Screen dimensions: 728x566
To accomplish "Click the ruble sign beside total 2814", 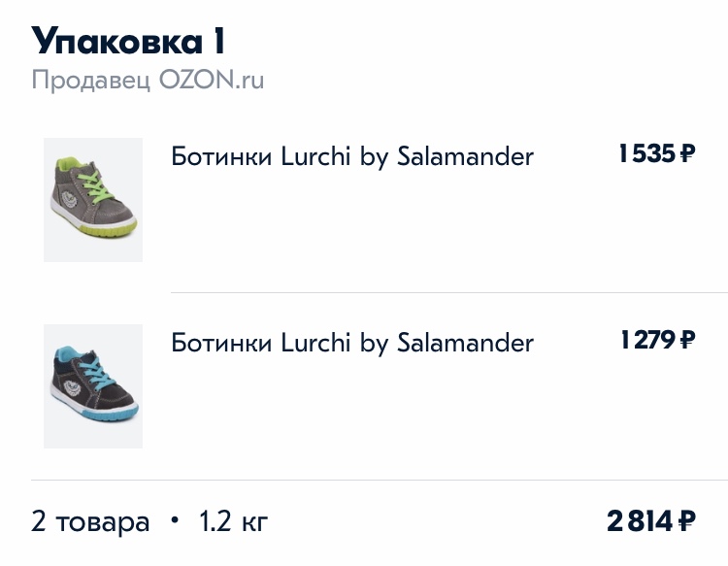I will (687, 522).
